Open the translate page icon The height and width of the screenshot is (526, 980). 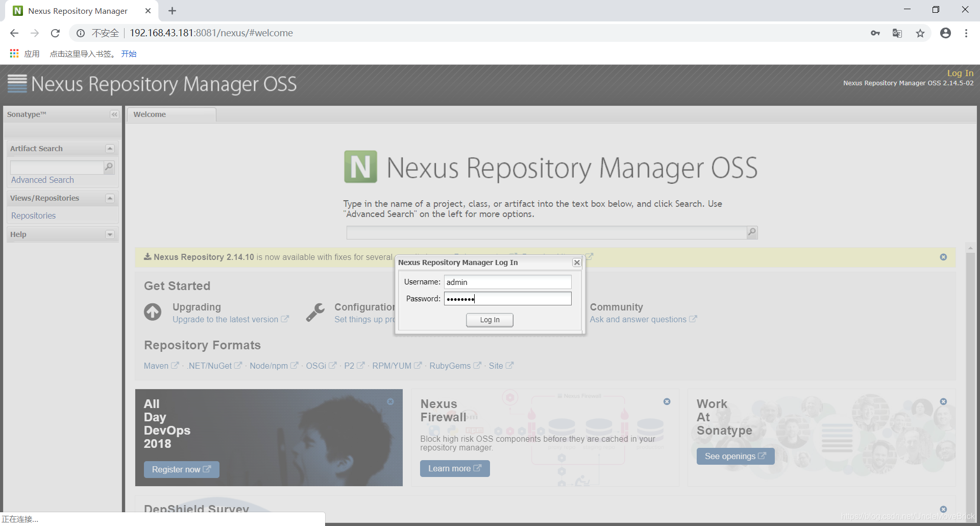point(897,33)
